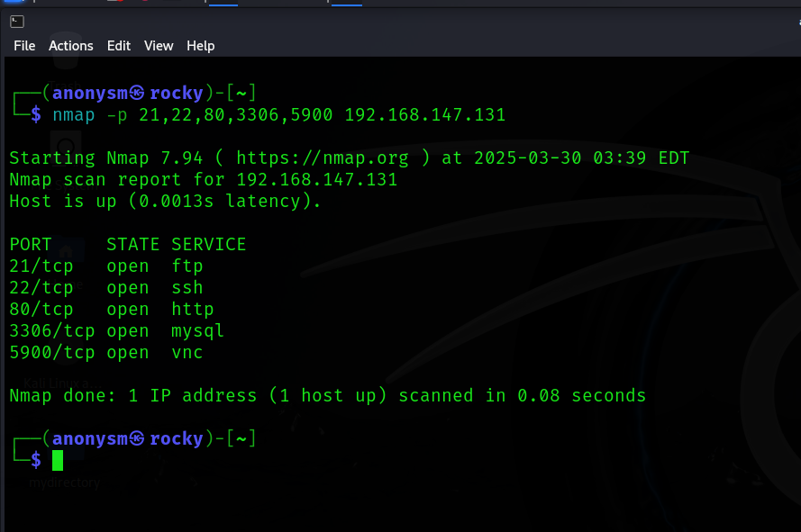The image size is (801, 532).
Task: Click the 21/tcp ftp result row
Action: point(106,266)
